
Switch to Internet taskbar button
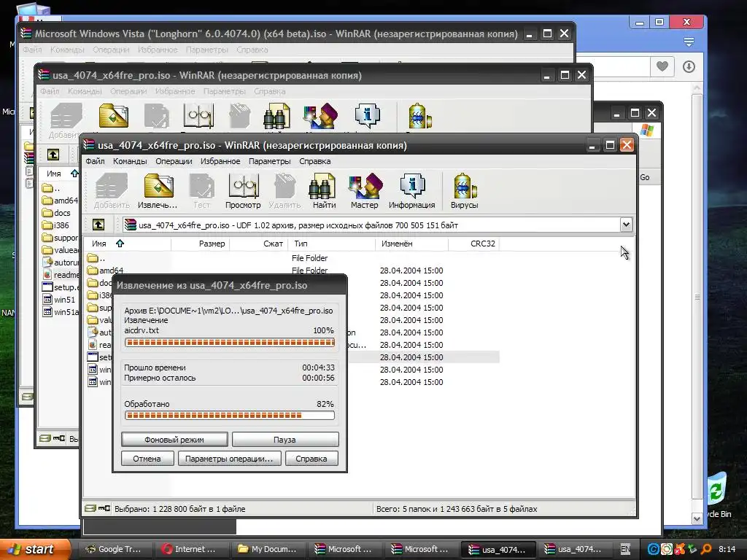tap(190, 549)
